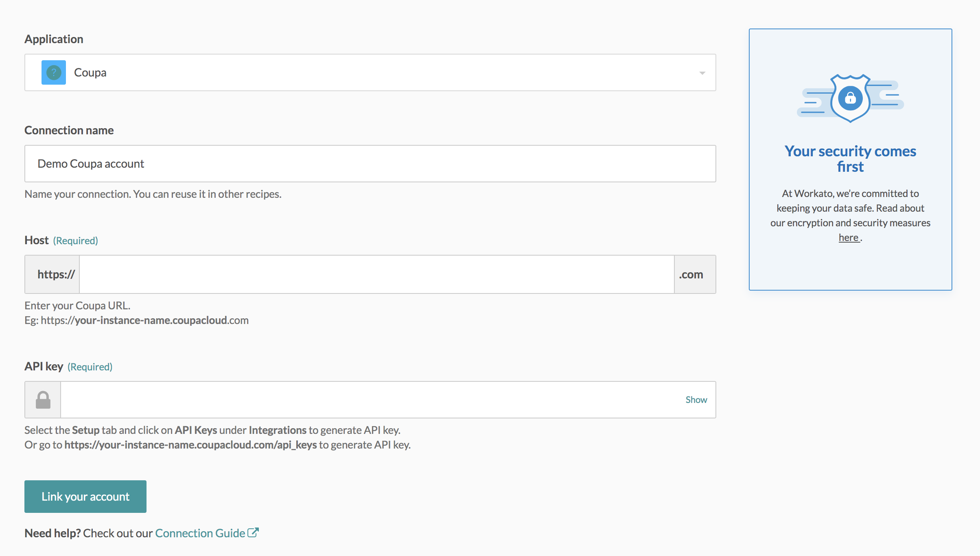Screen dimensions: 980x556
Task: Click the API key input field
Action: coord(366,399)
